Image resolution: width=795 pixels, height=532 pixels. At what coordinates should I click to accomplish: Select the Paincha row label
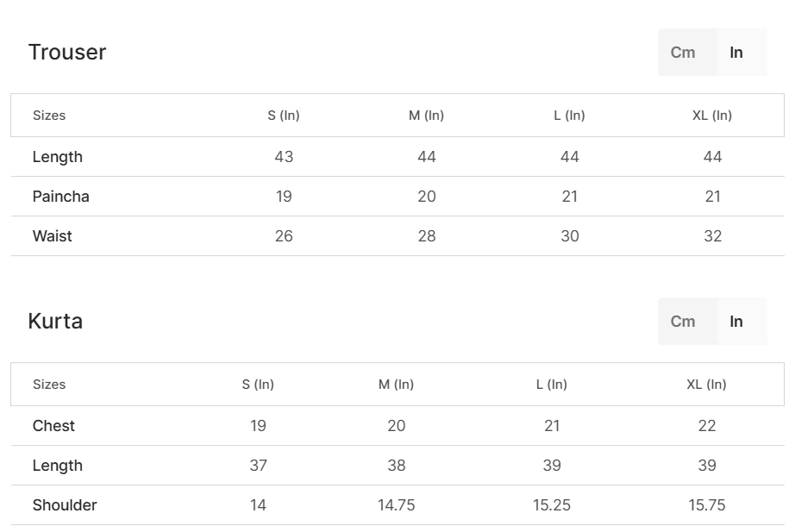61,197
